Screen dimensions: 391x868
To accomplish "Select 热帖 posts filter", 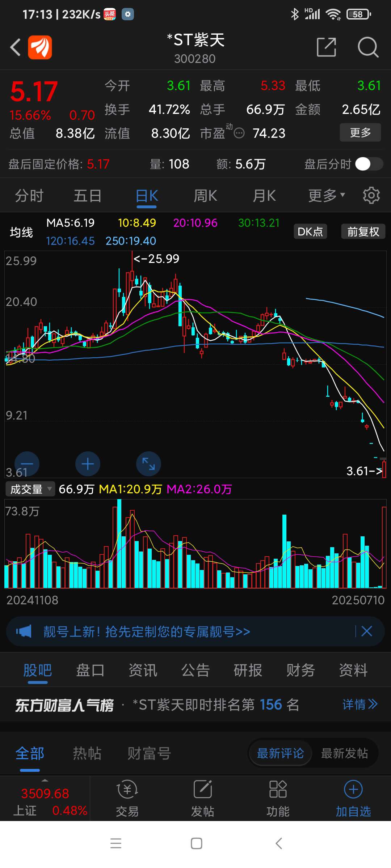I will [87, 754].
